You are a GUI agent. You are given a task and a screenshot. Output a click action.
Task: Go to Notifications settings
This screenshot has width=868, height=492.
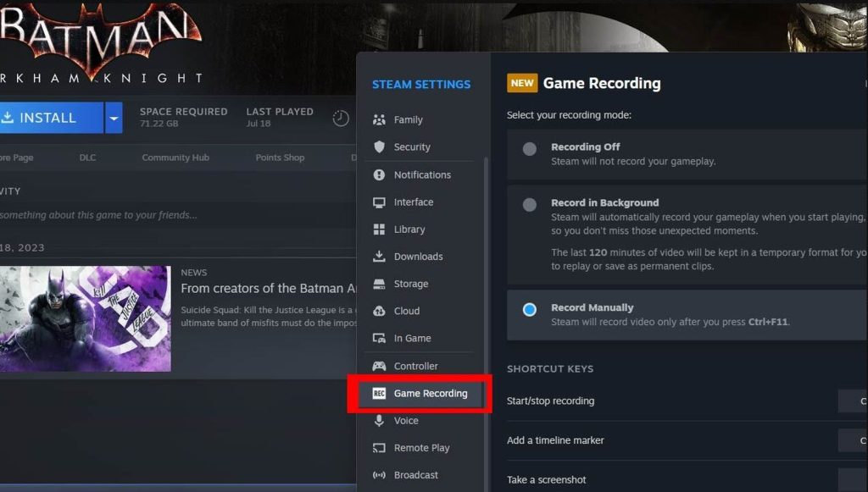[419, 174]
